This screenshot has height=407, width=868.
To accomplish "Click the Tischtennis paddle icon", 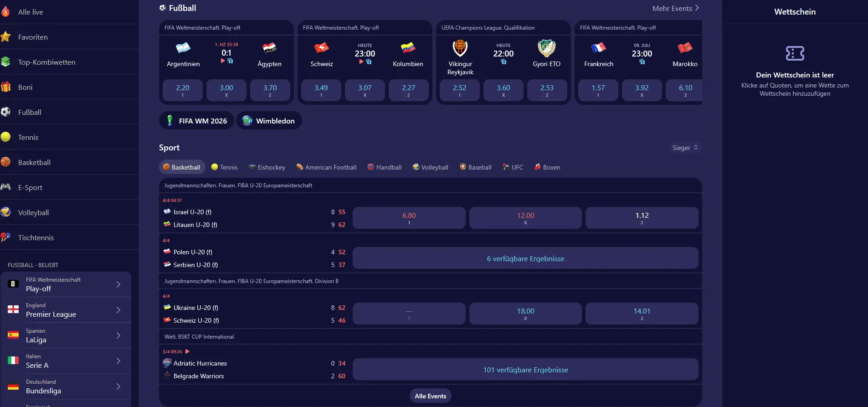I will point(5,237).
